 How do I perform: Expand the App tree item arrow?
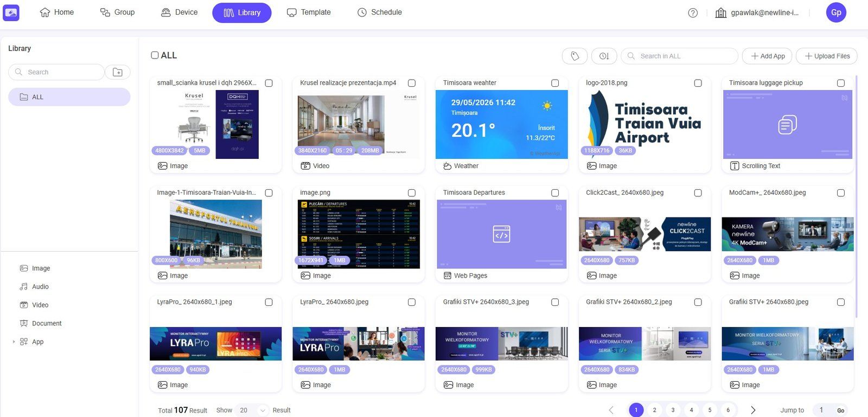(x=14, y=342)
